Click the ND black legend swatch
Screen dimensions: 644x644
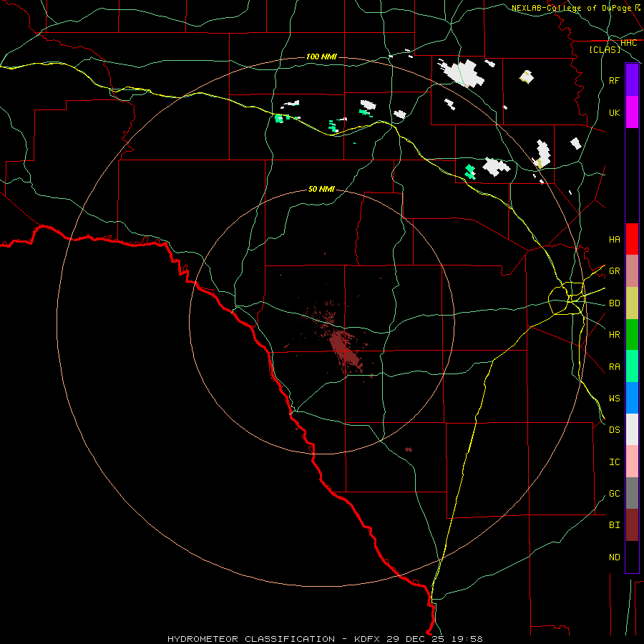(632, 557)
